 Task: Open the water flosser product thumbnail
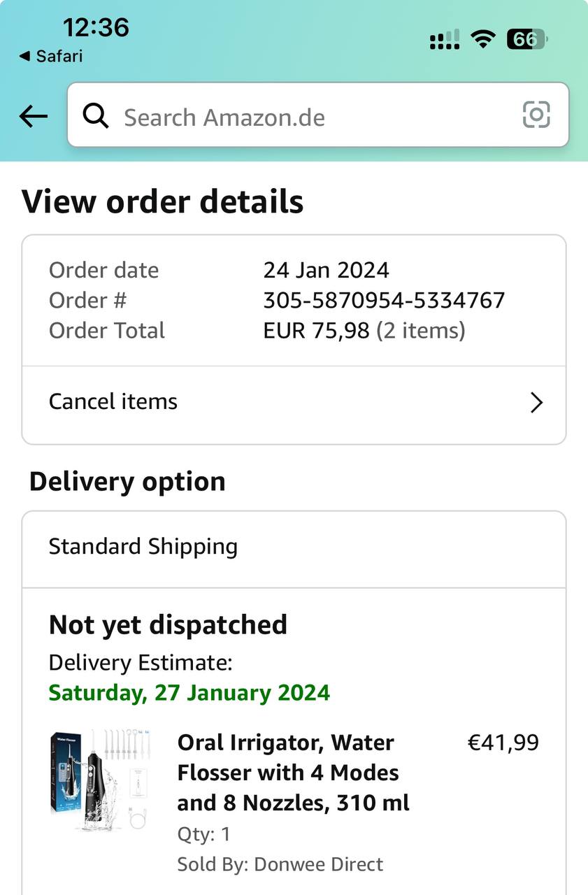click(x=101, y=781)
